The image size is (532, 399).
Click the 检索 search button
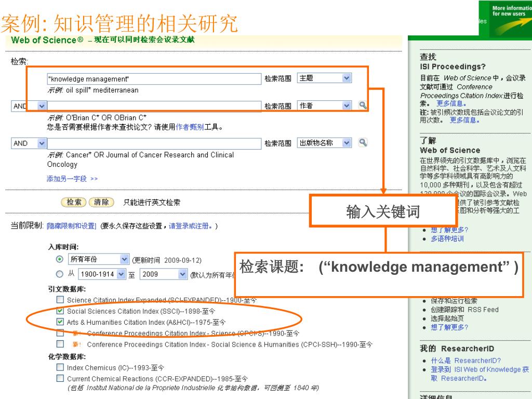pos(74,202)
